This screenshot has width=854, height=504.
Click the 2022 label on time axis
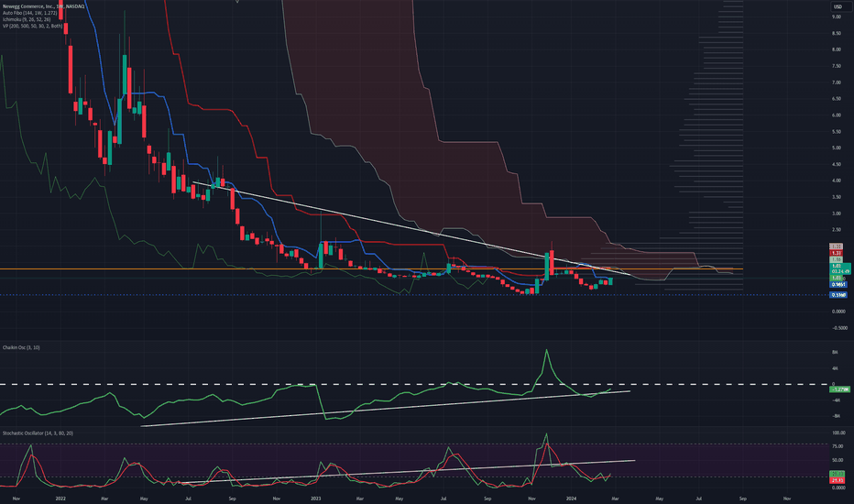click(60, 499)
